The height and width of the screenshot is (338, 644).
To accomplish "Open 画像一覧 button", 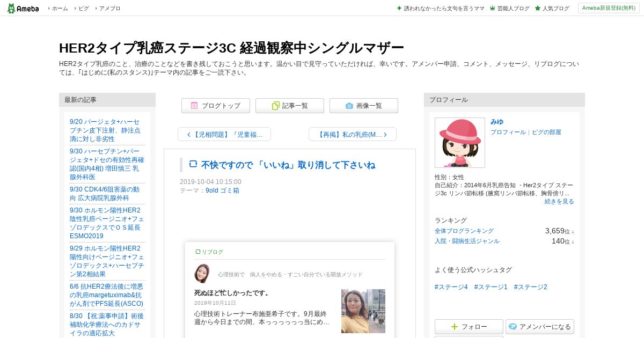I will coord(364,106).
